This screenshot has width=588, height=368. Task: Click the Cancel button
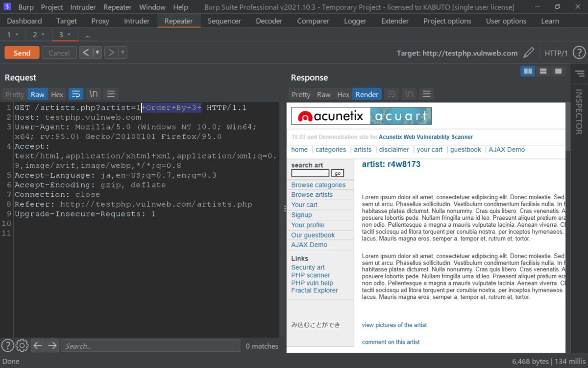pos(59,53)
